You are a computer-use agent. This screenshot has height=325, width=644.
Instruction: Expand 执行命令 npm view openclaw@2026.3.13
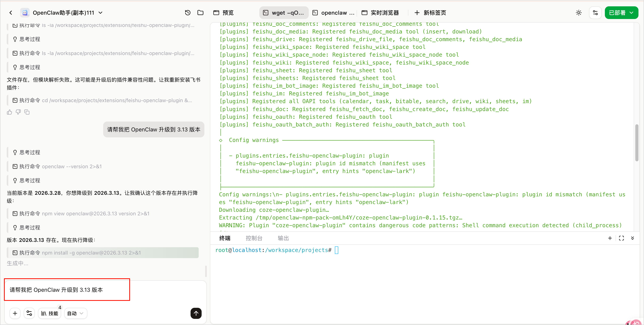81,214
